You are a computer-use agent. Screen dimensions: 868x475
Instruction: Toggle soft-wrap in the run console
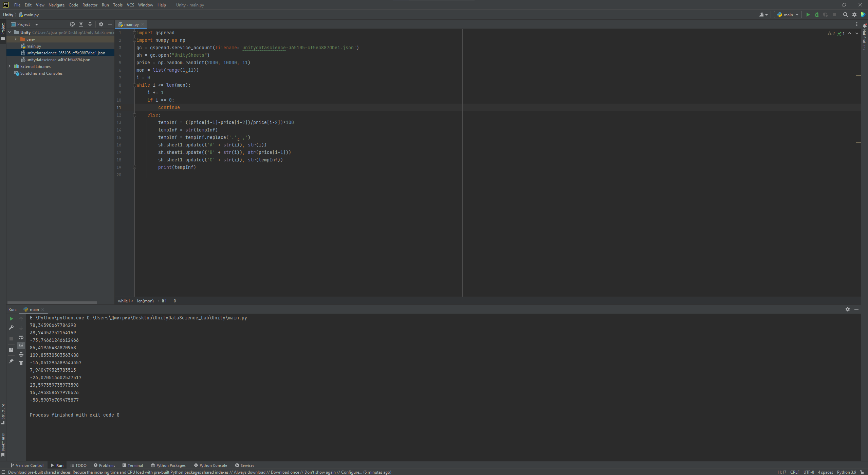21,337
